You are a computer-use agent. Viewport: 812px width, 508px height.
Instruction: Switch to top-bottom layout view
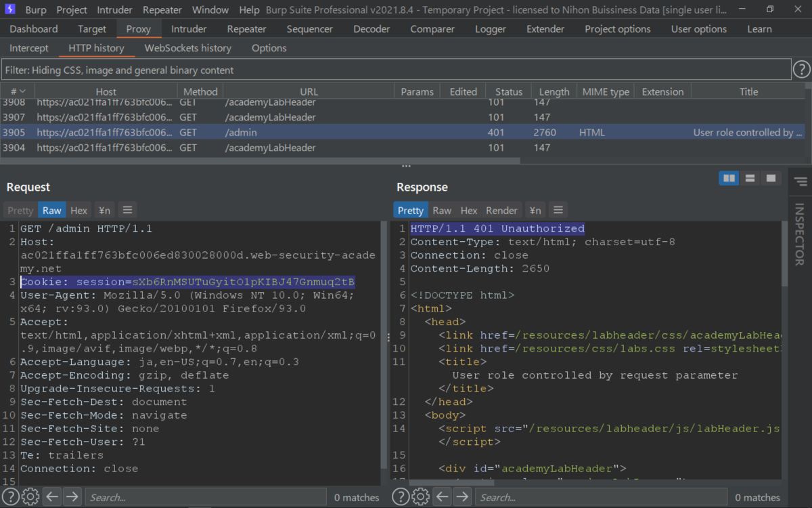750,178
